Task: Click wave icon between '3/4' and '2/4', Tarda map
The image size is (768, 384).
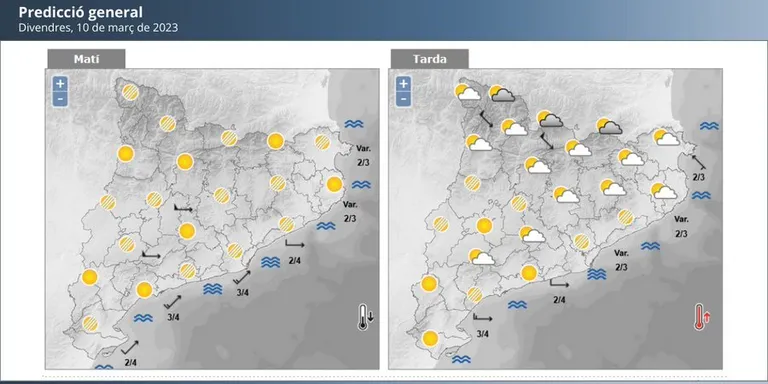Action: pos(517,305)
